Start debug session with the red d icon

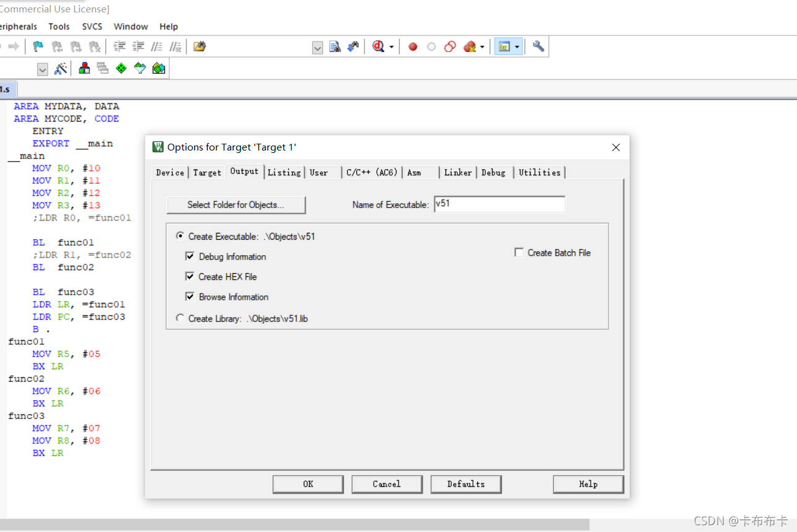click(379, 46)
